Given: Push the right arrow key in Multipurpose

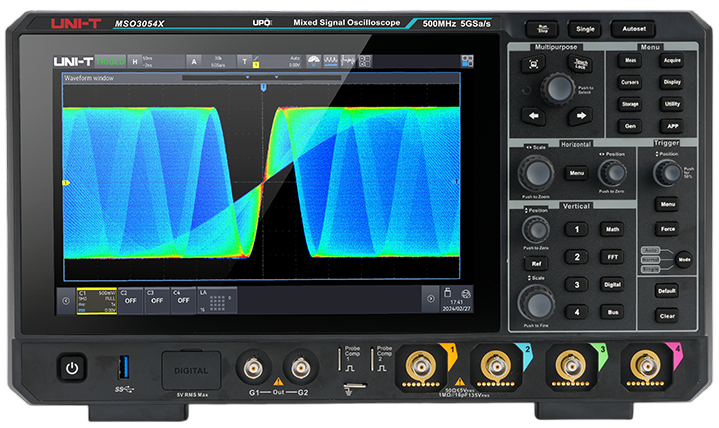Looking at the screenshot, I should (x=581, y=116).
